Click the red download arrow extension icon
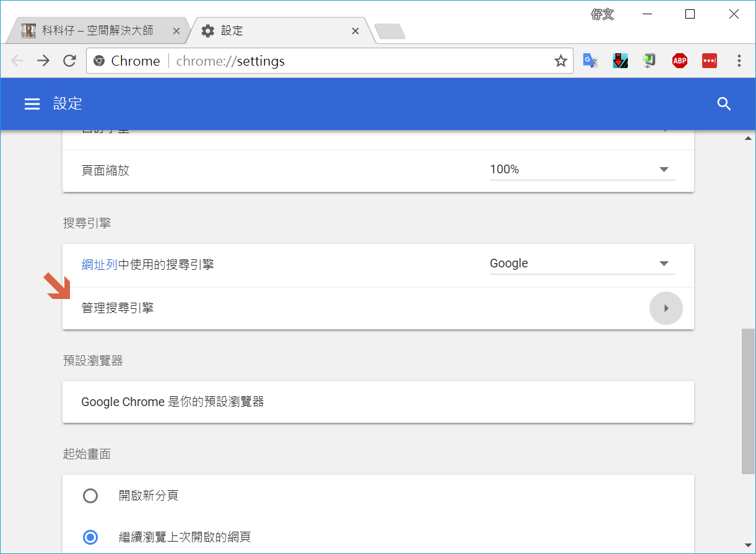Viewport: 756px width, 554px height. [620, 61]
